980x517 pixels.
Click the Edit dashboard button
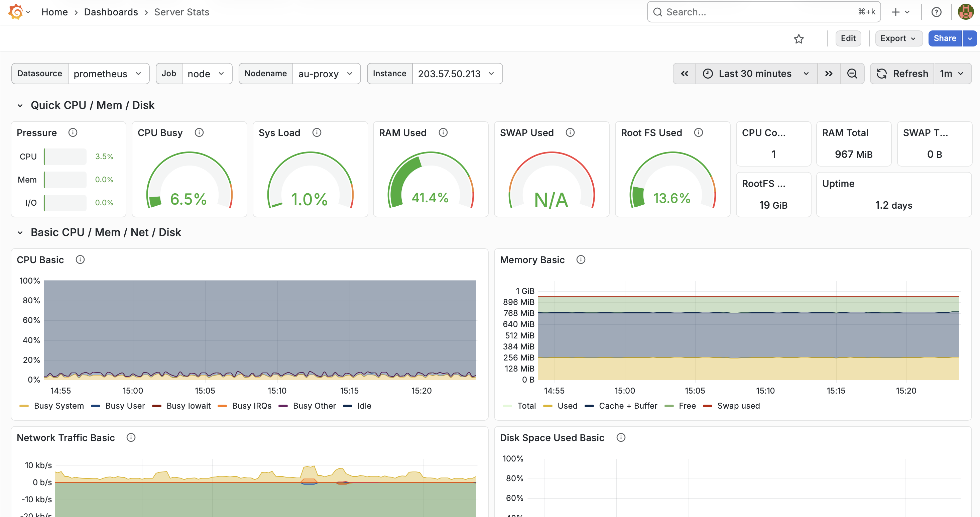[848, 38]
